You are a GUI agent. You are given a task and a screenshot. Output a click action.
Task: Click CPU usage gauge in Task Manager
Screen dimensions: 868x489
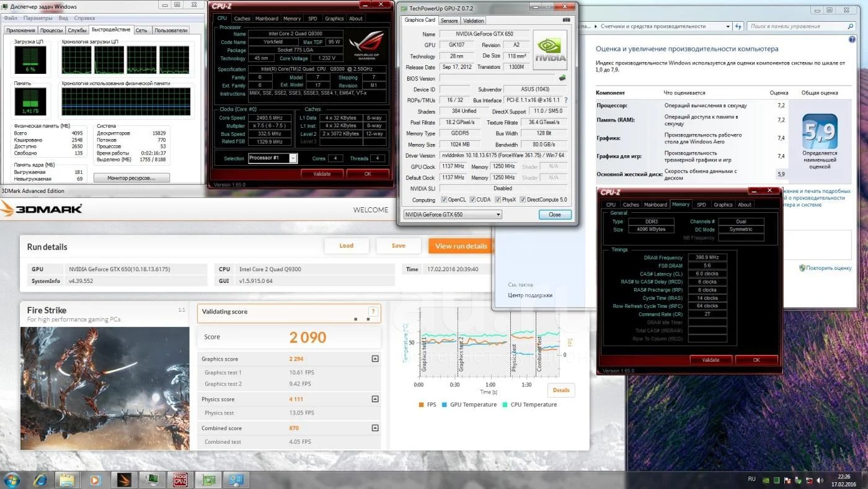pyautogui.click(x=30, y=61)
